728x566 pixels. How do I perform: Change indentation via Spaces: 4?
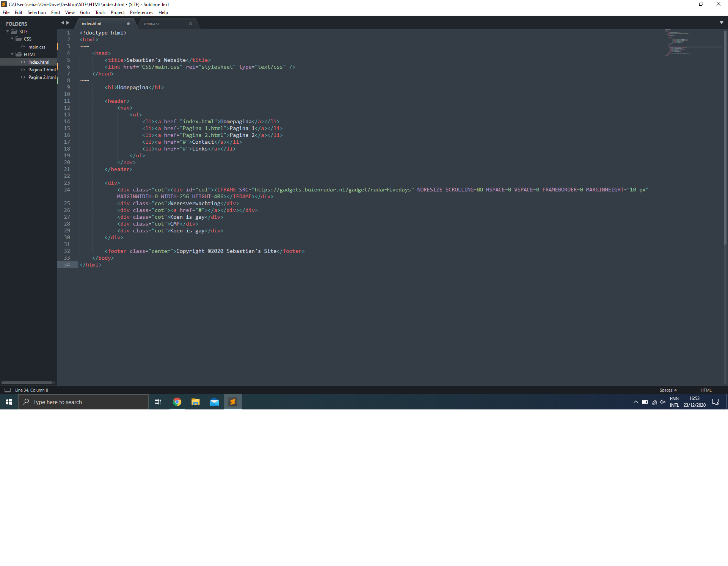tap(668, 390)
